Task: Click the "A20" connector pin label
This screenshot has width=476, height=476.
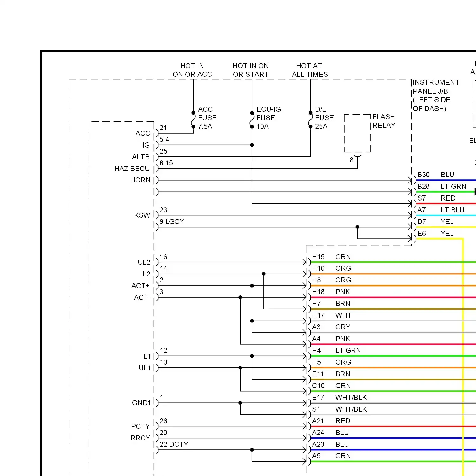Action: 318,444
